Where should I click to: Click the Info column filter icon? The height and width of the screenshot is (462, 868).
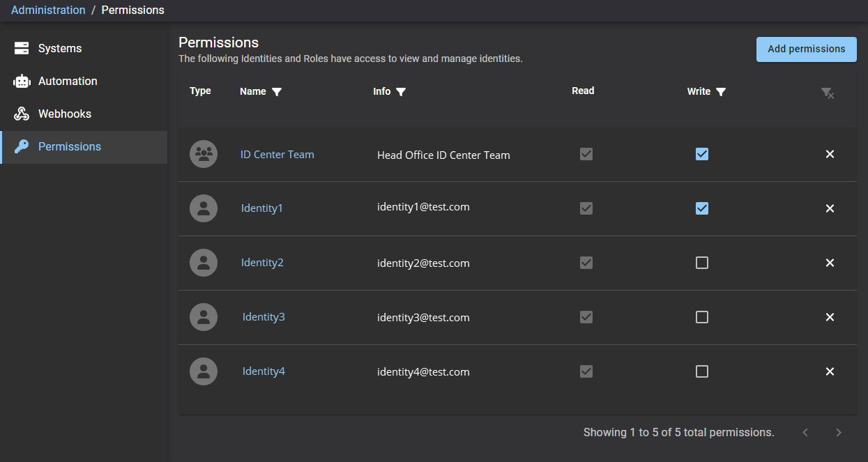[401, 92]
